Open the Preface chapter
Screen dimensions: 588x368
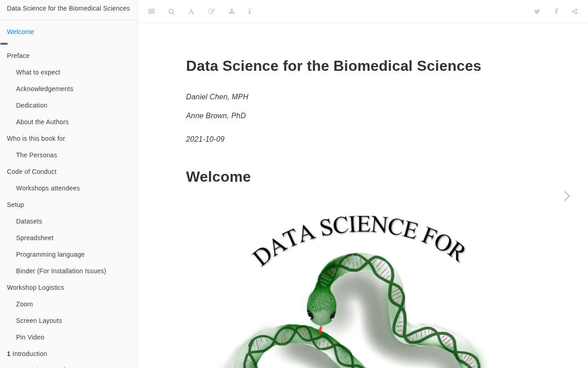(x=18, y=56)
